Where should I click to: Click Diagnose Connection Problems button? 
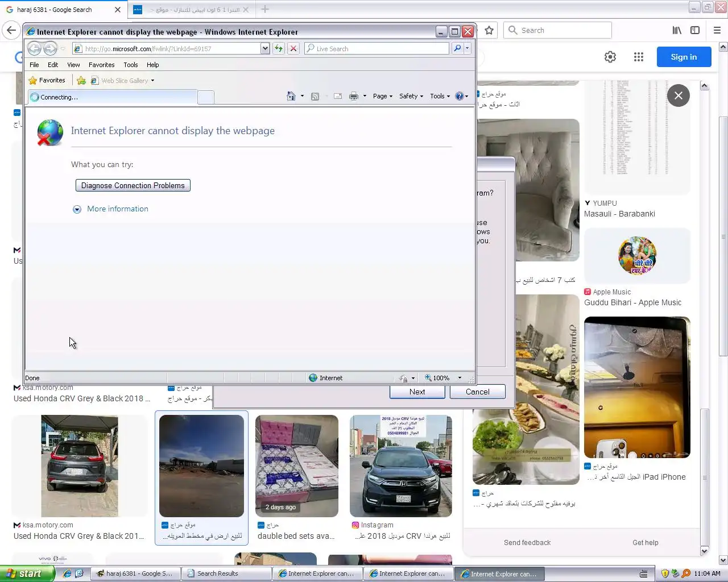click(x=133, y=186)
